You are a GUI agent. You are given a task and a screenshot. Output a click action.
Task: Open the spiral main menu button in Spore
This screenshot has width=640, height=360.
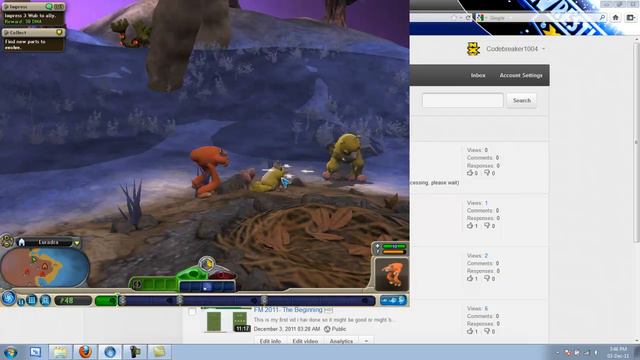(8, 298)
